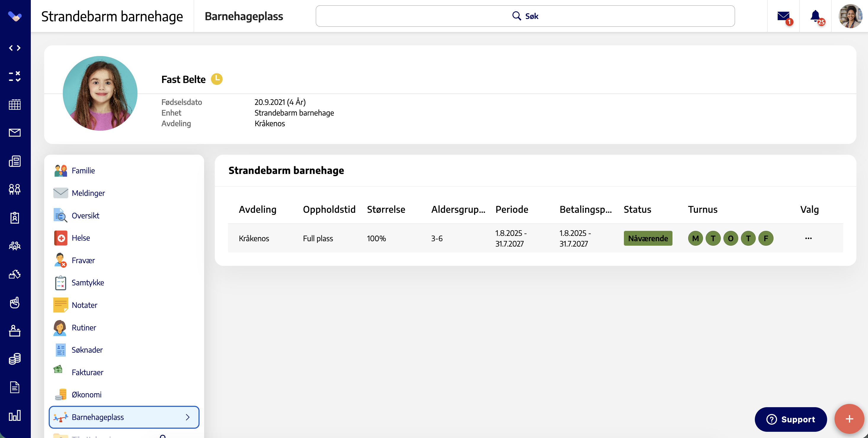This screenshot has width=868, height=438.
Task: Click the app logo at the top of the sidebar
Action: (x=15, y=16)
